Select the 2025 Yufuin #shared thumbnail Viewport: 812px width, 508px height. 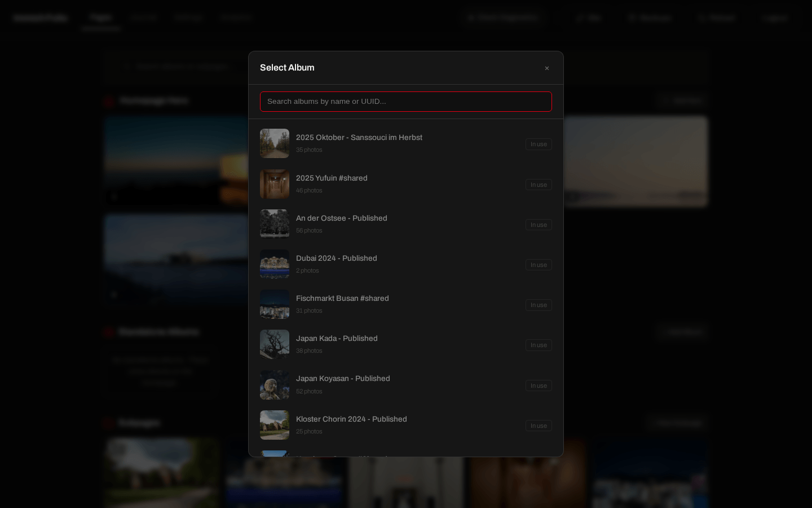[275, 184]
